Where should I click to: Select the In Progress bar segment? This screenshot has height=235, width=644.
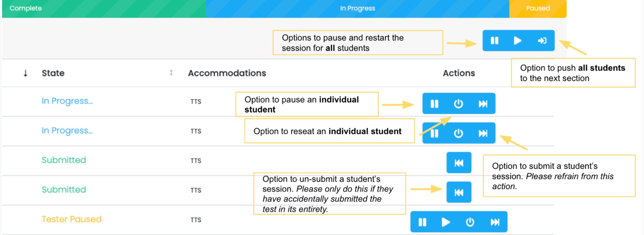point(357,9)
